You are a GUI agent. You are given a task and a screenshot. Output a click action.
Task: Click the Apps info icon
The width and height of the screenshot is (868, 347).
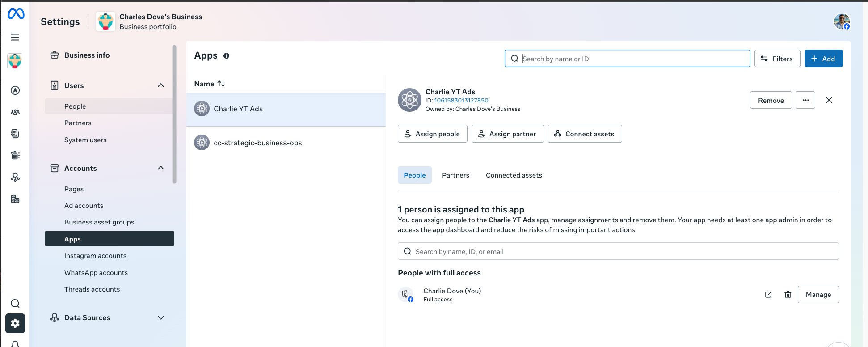pyautogui.click(x=226, y=56)
